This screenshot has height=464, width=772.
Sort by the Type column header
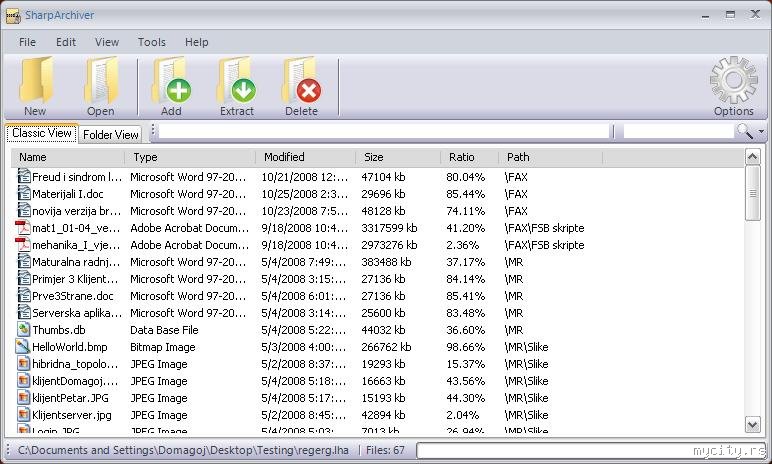coord(190,157)
